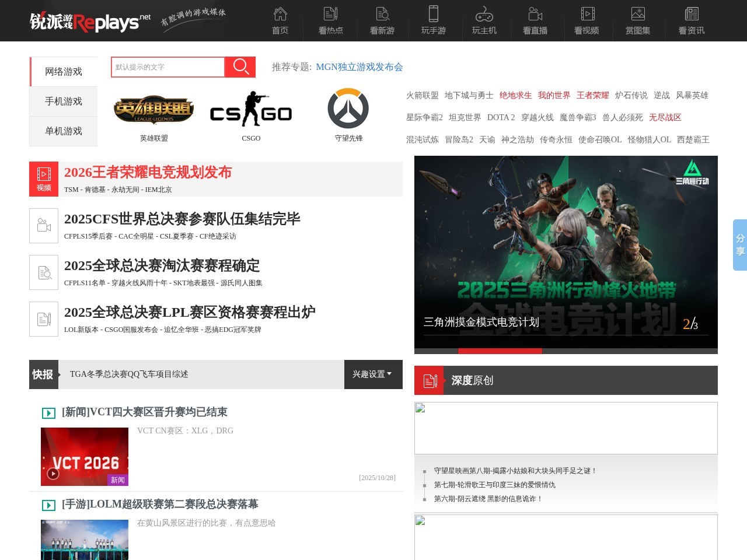Open the VCT 2026 news thumbnail
Screen dimensions: 747x560
(85, 457)
